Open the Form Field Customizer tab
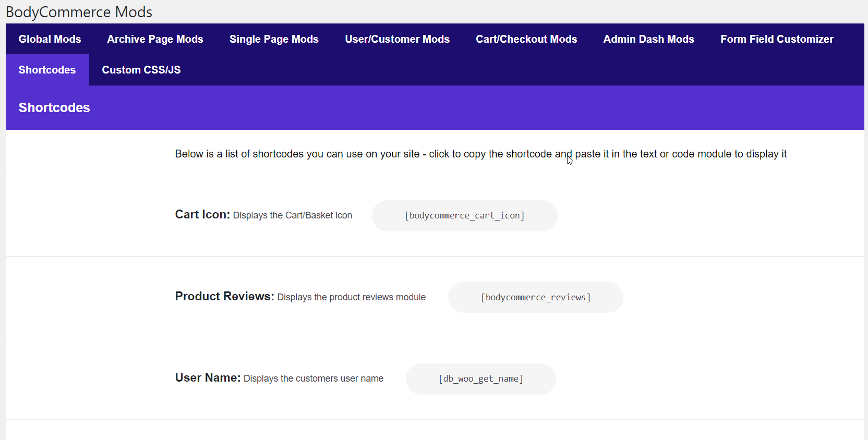The height and width of the screenshot is (440, 868). point(777,39)
